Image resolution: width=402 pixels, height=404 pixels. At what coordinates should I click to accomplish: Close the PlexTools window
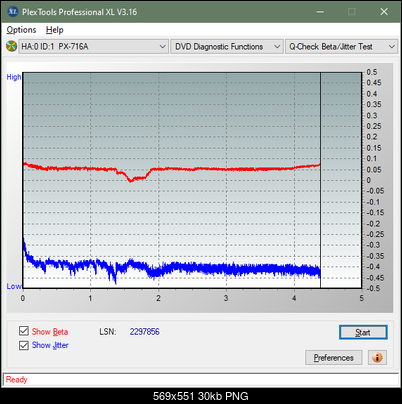tap(384, 12)
